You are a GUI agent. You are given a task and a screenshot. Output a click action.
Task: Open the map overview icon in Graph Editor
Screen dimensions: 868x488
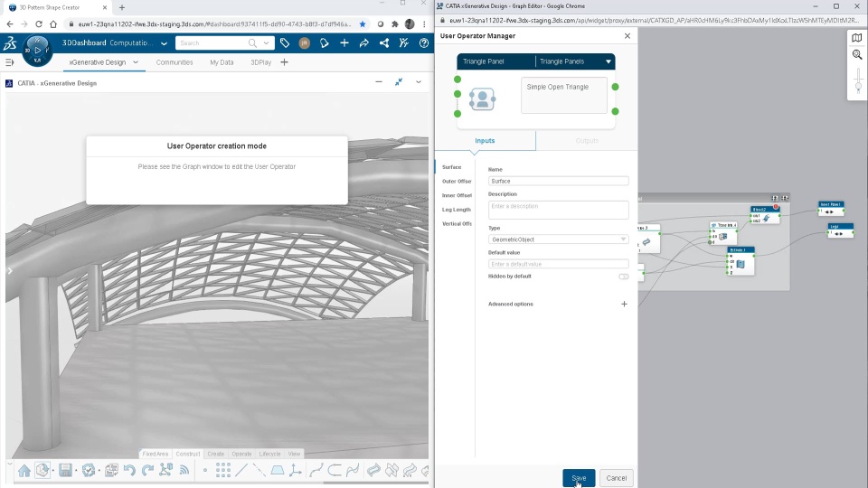pos(857,38)
